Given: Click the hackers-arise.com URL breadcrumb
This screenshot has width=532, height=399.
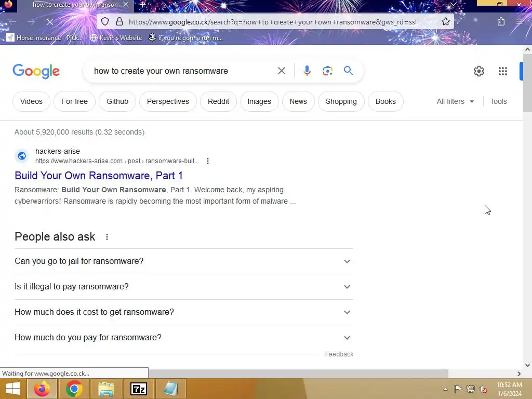Looking at the screenshot, I should pyautogui.click(x=117, y=161).
